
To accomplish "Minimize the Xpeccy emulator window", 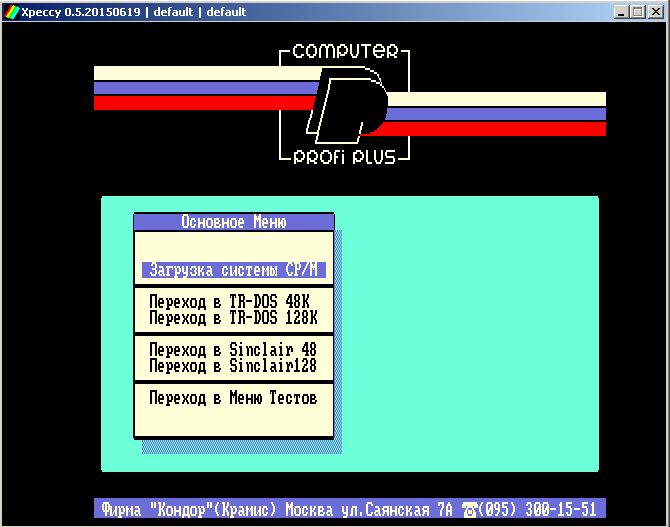I will coord(622,11).
